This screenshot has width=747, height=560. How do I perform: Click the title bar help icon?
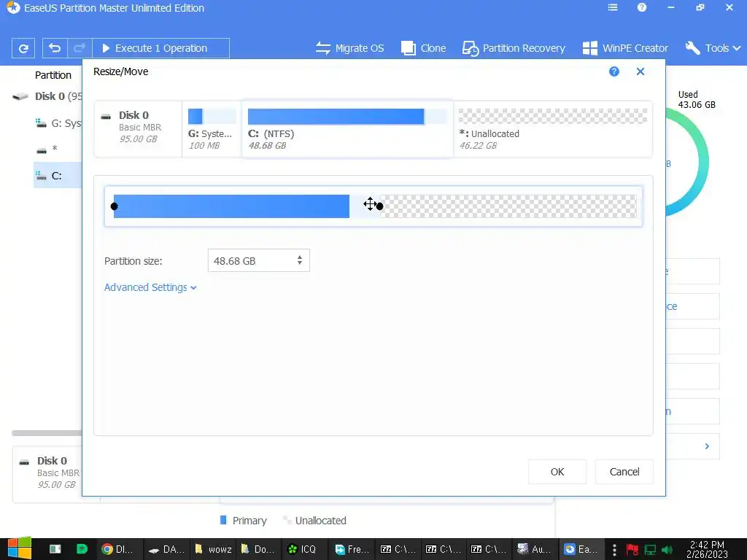642,7
